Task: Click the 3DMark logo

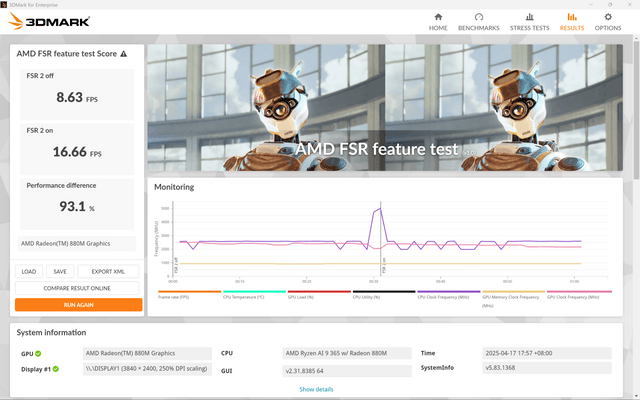Action: tap(49, 21)
